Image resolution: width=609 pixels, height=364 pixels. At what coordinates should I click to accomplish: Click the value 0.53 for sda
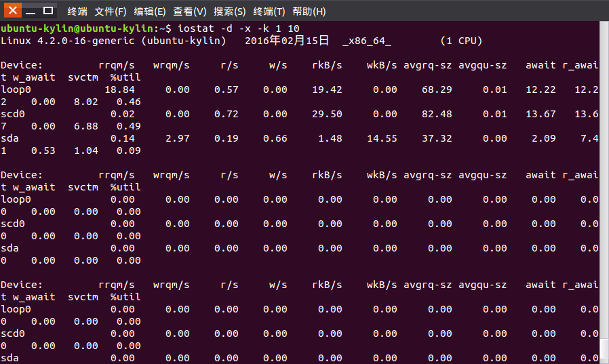point(43,150)
